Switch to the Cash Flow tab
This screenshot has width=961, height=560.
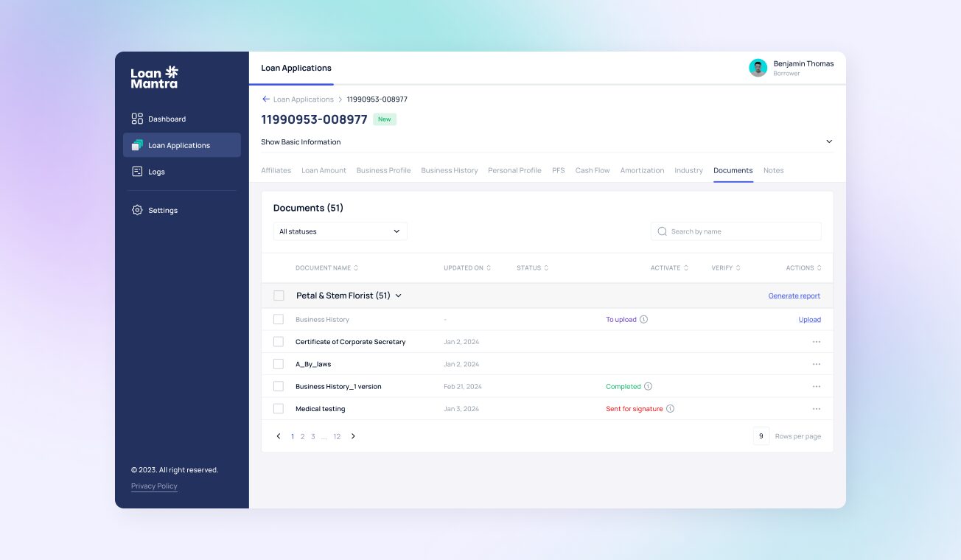593,170
